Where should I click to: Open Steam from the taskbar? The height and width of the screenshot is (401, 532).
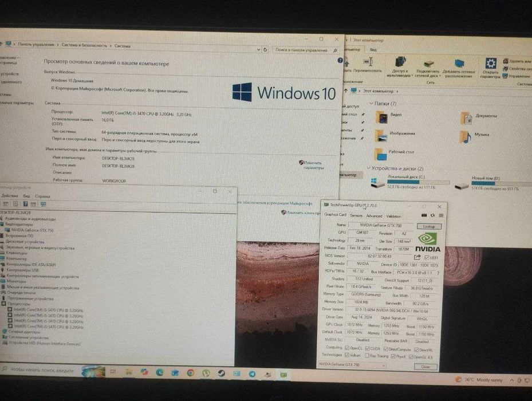pyautogui.click(x=221, y=373)
